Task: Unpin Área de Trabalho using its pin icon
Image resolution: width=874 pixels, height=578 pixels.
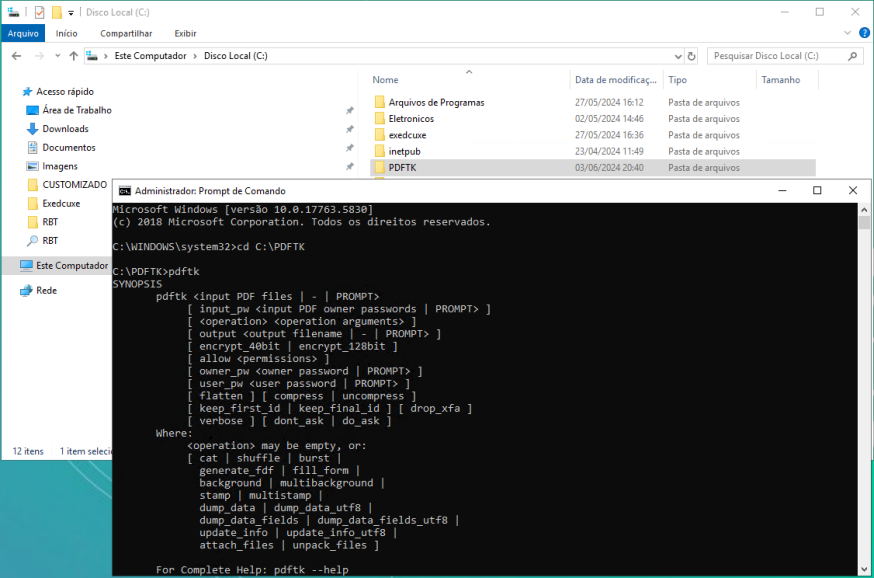Action: (349, 111)
